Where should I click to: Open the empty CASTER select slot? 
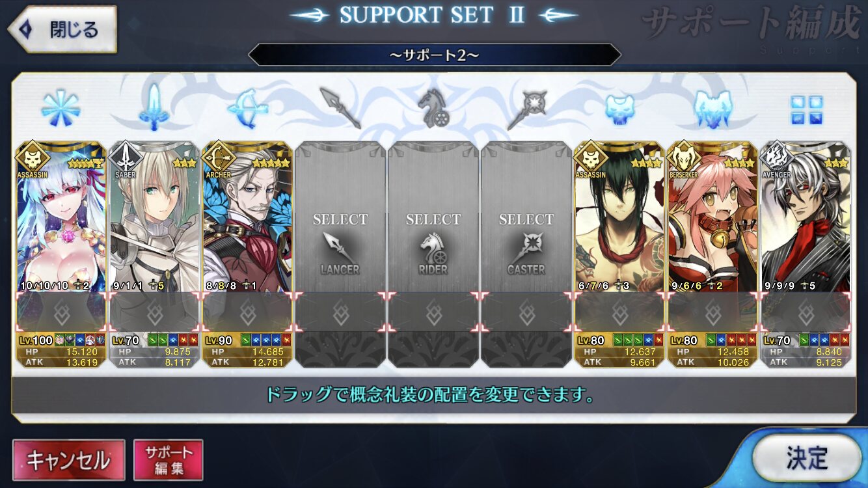526,255
